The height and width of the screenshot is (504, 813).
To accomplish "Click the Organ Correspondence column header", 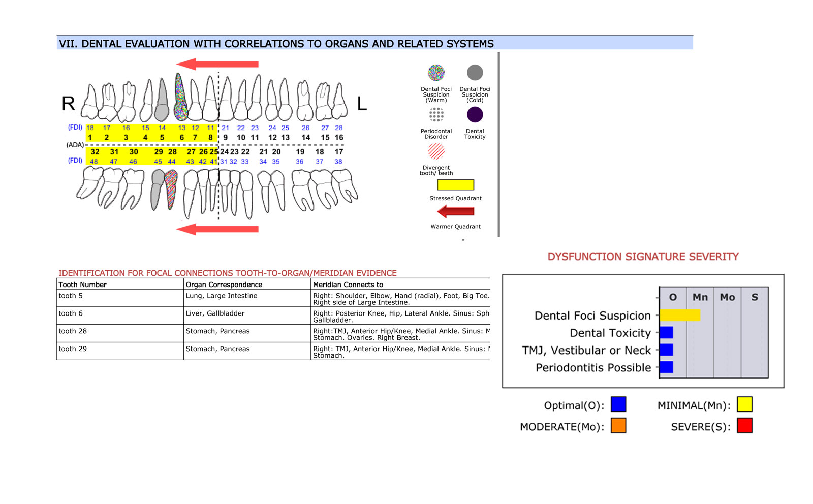I will pyautogui.click(x=224, y=285).
